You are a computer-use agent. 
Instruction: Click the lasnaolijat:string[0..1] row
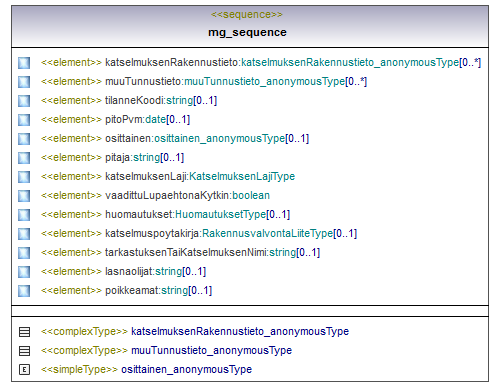(x=123, y=272)
